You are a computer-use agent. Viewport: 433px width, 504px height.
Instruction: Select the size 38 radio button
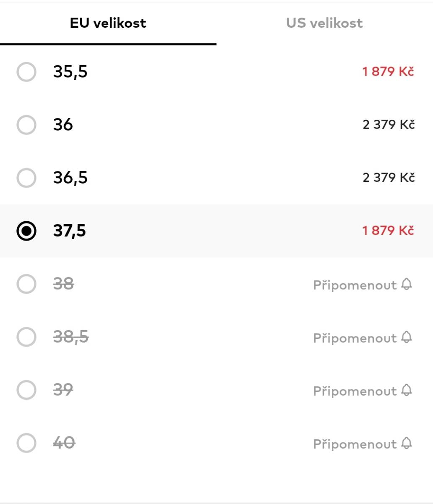click(26, 284)
